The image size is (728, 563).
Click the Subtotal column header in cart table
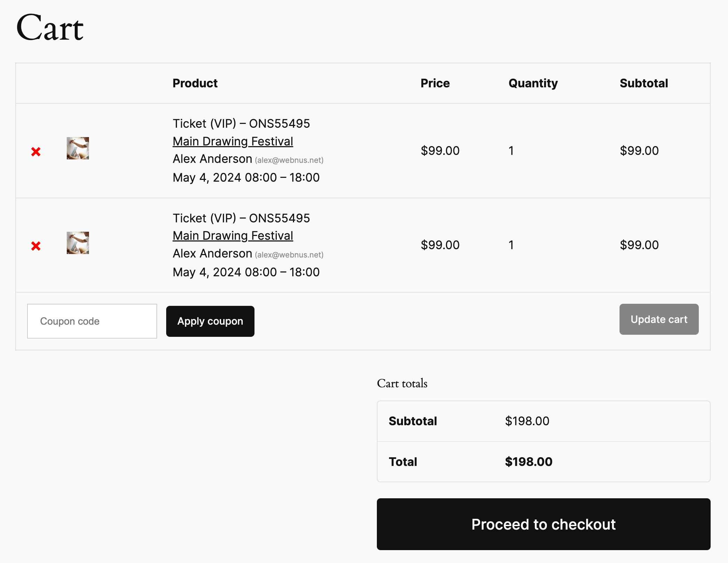(644, 83)
